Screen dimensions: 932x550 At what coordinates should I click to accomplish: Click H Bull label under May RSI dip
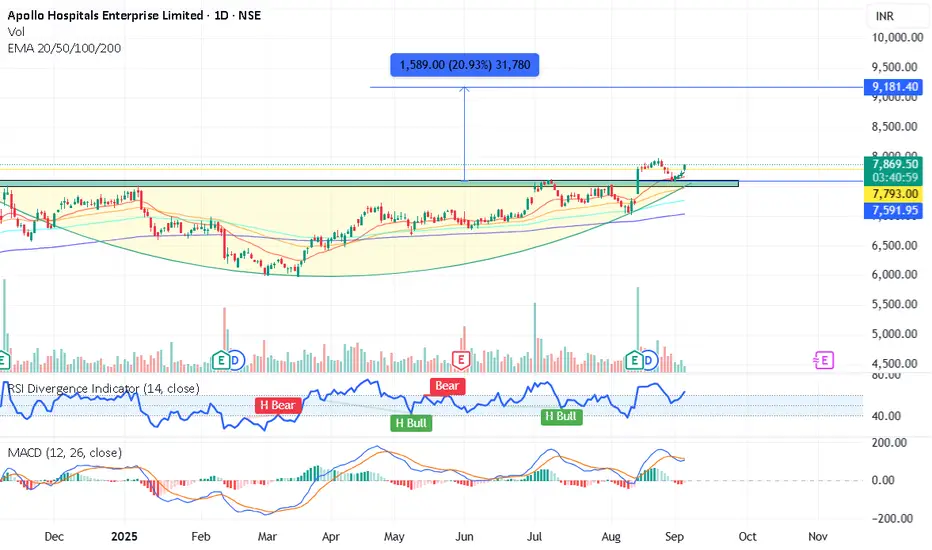411,423
